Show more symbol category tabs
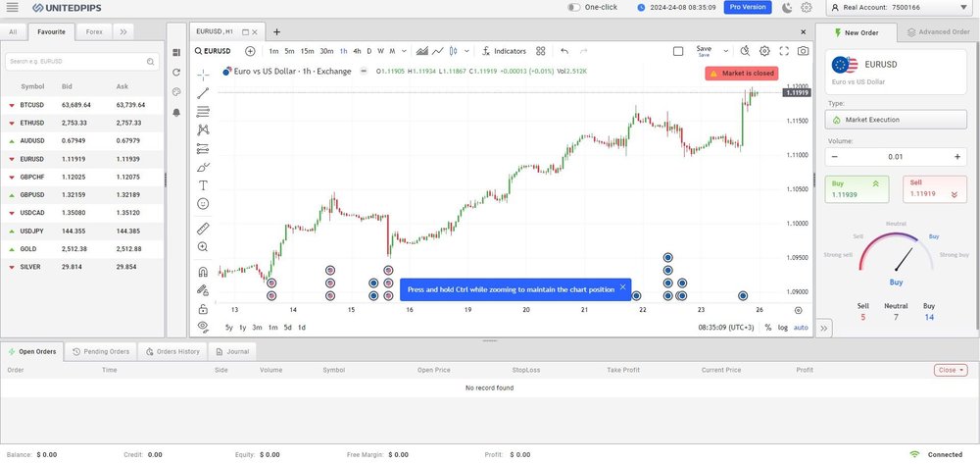Image resolution: width=980 pixels, height=464 pixels. (x=123, y=32)
